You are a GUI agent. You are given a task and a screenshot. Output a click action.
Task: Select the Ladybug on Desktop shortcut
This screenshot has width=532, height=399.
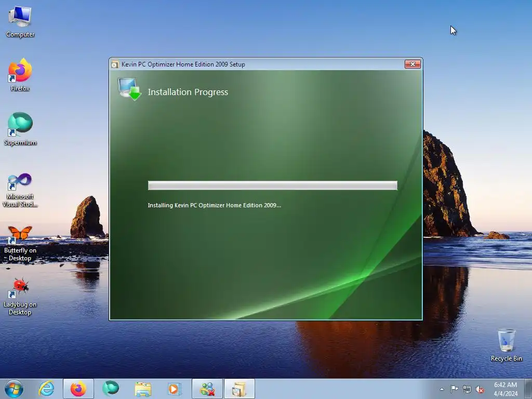[20, 297]
